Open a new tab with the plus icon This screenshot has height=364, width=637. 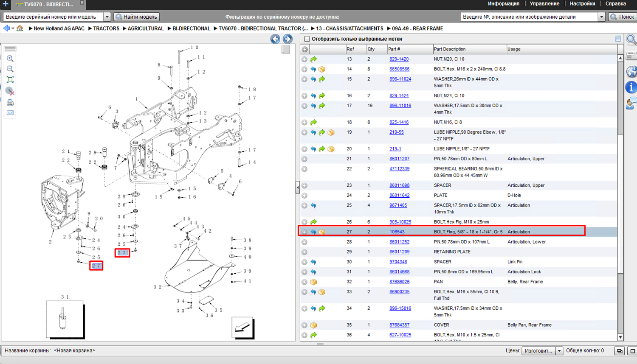click(x=6, y=4)
